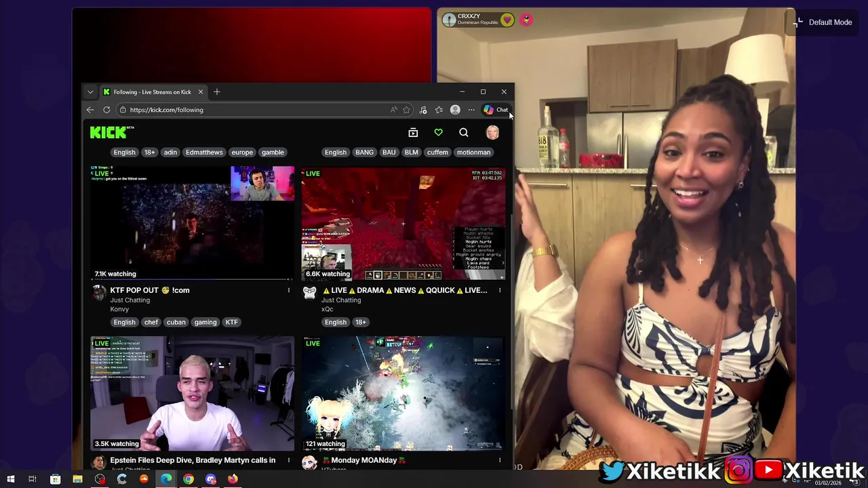Viewport: 868px width, 488px height.
Task: Open the green heart Following icon
Action: coord(438,133)
